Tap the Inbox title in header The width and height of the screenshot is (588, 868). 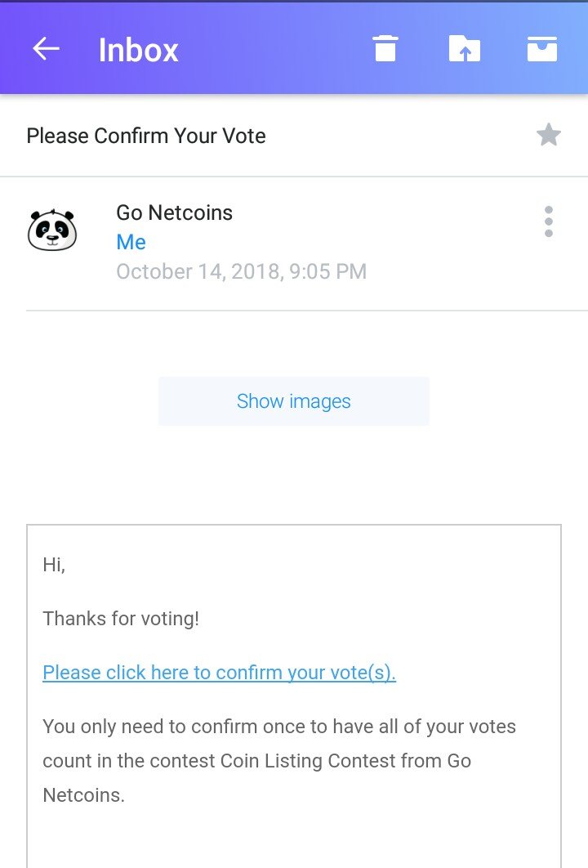pyautogui.click(x=138, y=50)
